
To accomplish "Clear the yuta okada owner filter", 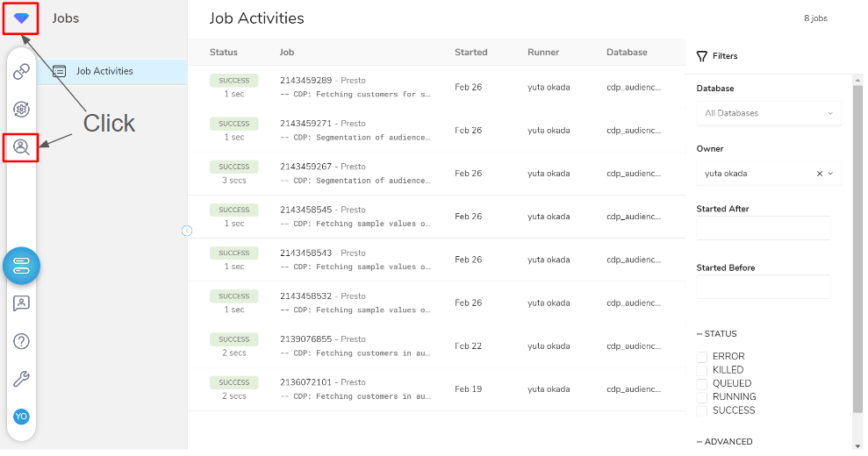I will point(819,174).
